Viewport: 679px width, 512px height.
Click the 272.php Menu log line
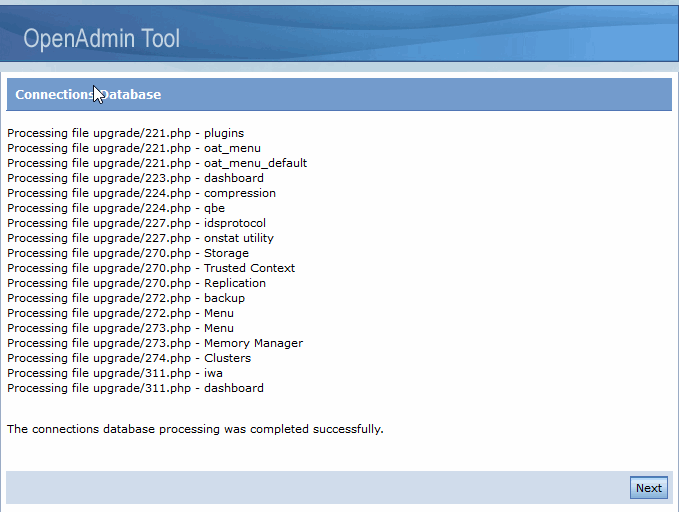[x=120, y=313]
